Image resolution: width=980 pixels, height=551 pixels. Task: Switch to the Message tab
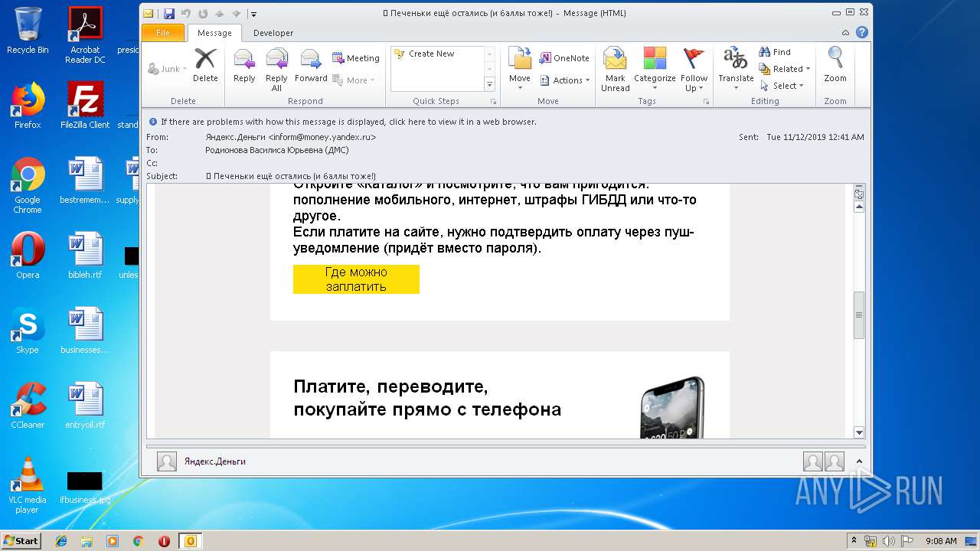[214, 33]
